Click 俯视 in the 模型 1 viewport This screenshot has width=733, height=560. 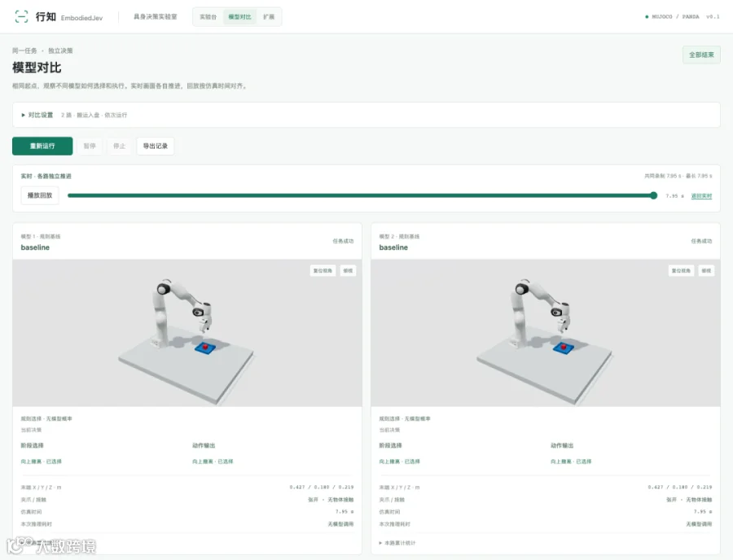click(348, 271)
